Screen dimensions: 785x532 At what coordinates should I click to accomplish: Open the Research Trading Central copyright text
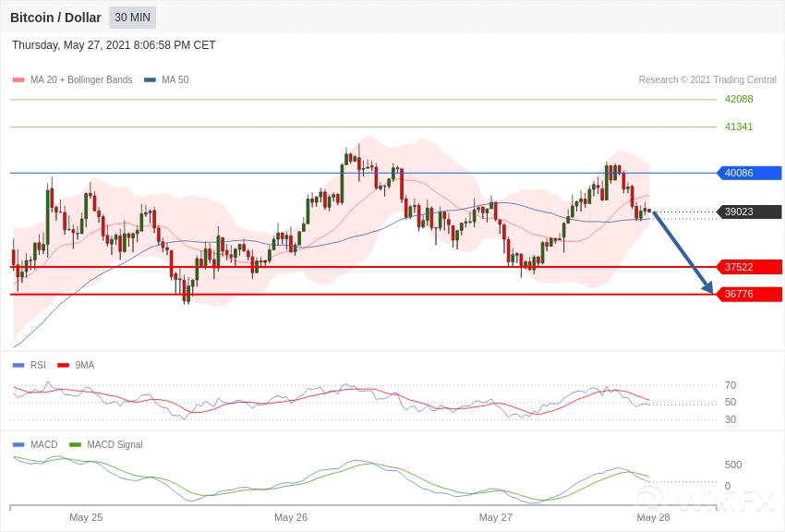pyautogui.click(x=707, y=80)
